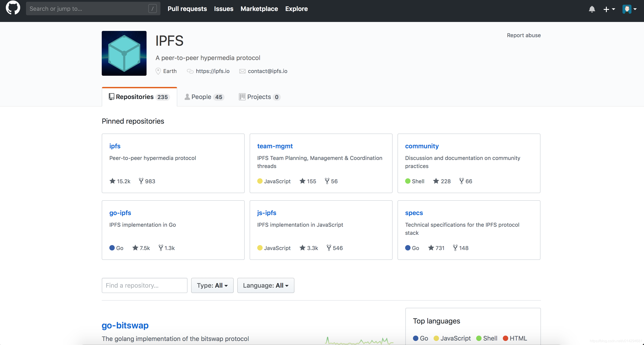Click the envelope mail icon
The image size is (644, 345).
point(242,71)
